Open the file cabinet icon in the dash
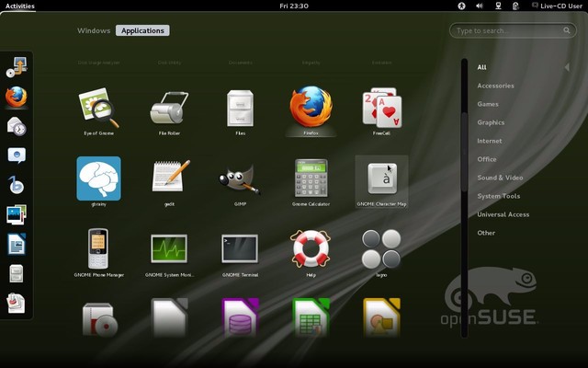 17,273
